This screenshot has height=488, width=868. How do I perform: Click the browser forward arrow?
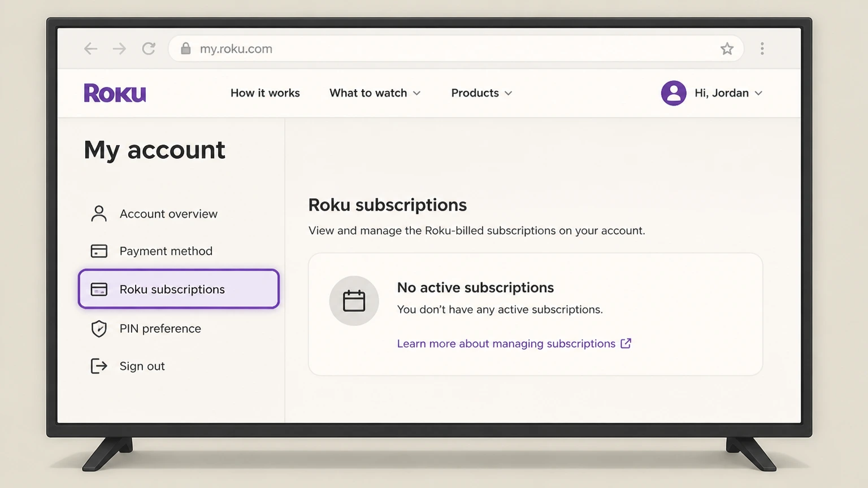pyautogui.click(x=119, y=49)
